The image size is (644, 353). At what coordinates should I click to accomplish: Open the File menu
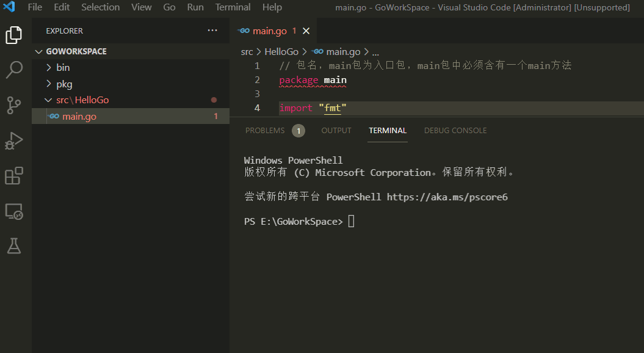click(35, 7)
